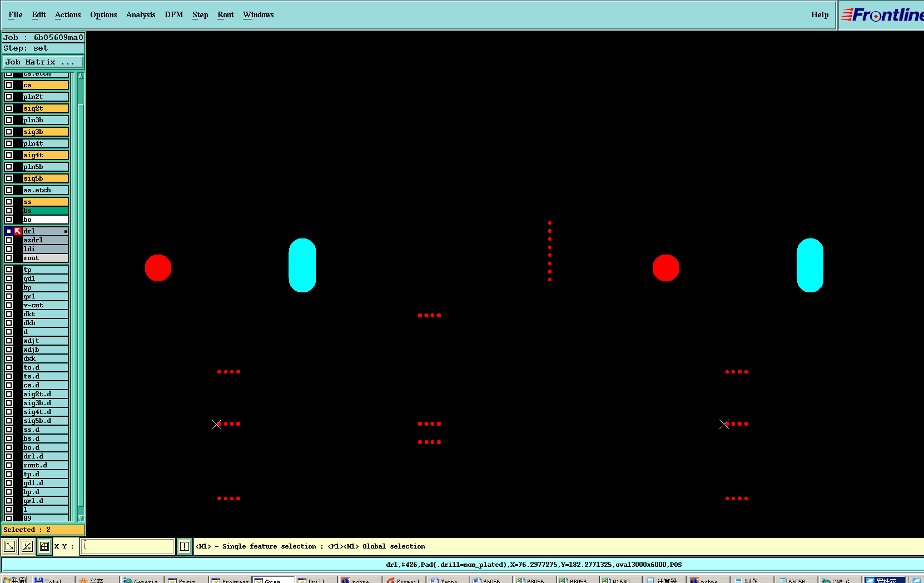The image size is (924, 583).
Task: Click the Step: set label
Action: (43, 48)
